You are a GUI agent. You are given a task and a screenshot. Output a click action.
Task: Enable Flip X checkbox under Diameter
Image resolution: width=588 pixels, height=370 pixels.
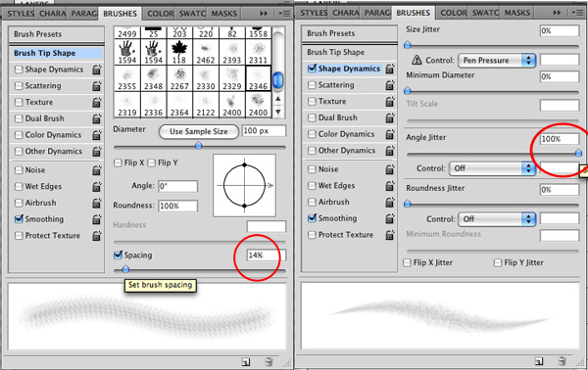118,162
